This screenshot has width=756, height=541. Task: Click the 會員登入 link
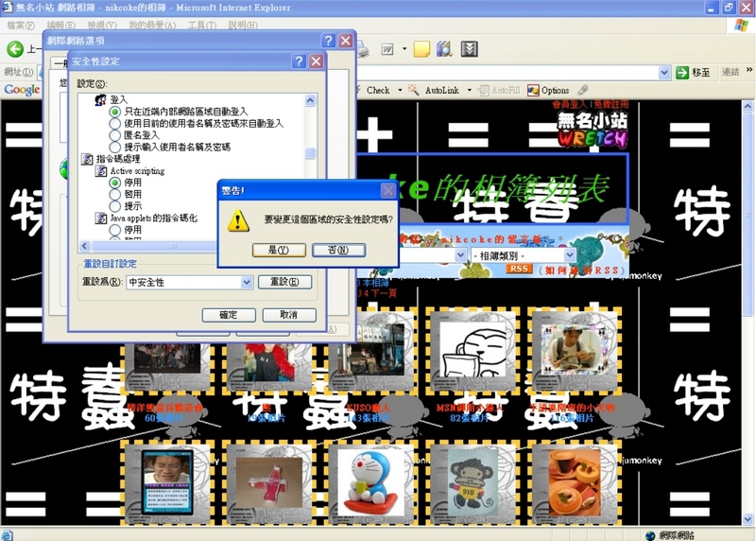pos(570,104)
